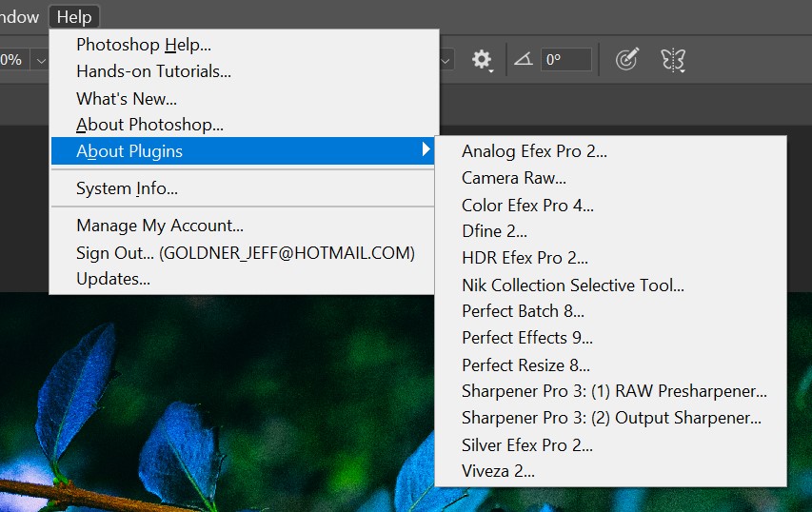Image resolution: width=812 pixels, height=512 pixels.
Task: Select Manage My Account item
Action: pyautogui.click(x=243, y=226)
